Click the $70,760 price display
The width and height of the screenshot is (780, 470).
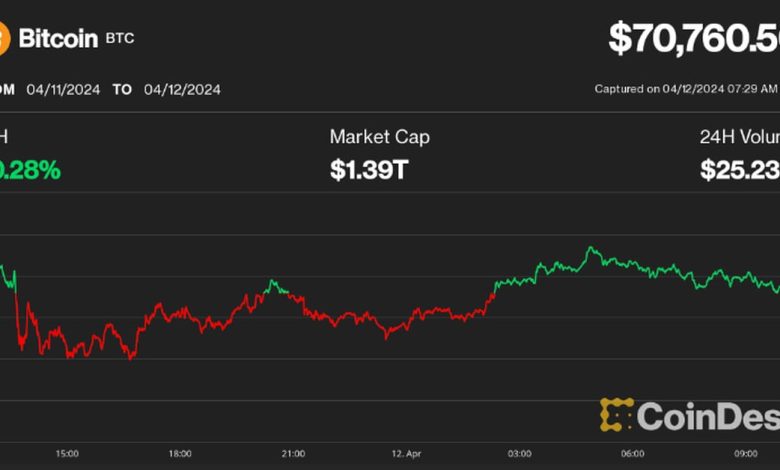[694, 38]
